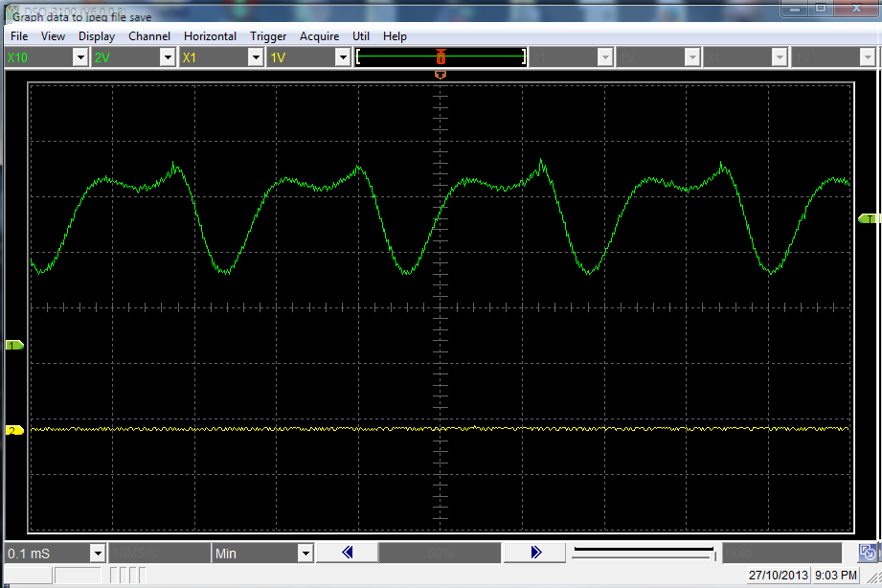Image resolution: width=882 pixels, height=588 pixels.
Task: Open the Util menu
Action: point(361,36)
